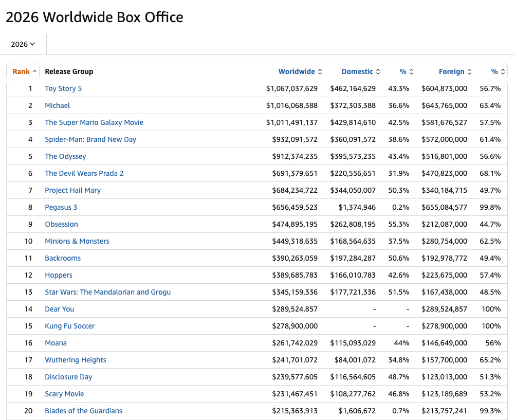515x420 pixels.
Task: Open the Hoppers release link
Action: point(59,275)
